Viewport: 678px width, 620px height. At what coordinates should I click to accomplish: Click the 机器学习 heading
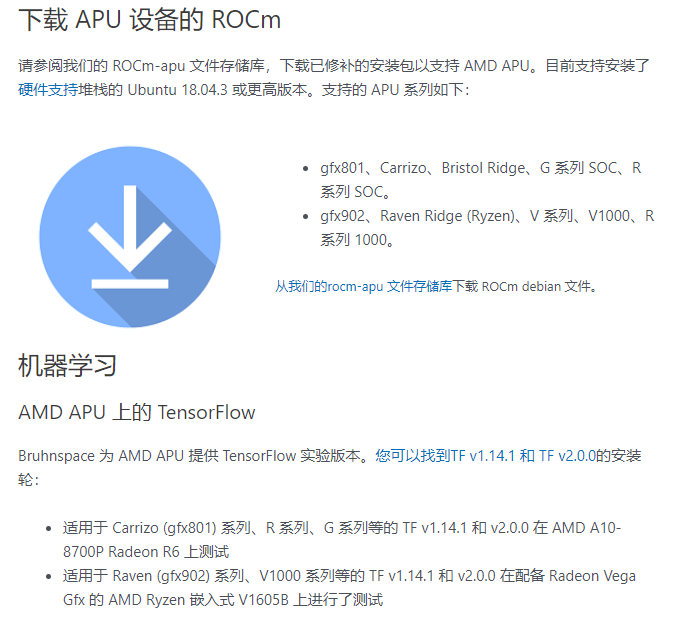(x=67, y=366)
